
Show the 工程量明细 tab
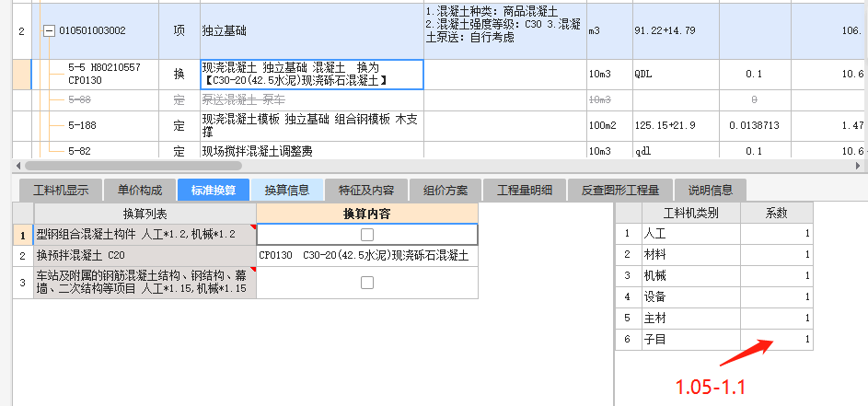[525, 191]
